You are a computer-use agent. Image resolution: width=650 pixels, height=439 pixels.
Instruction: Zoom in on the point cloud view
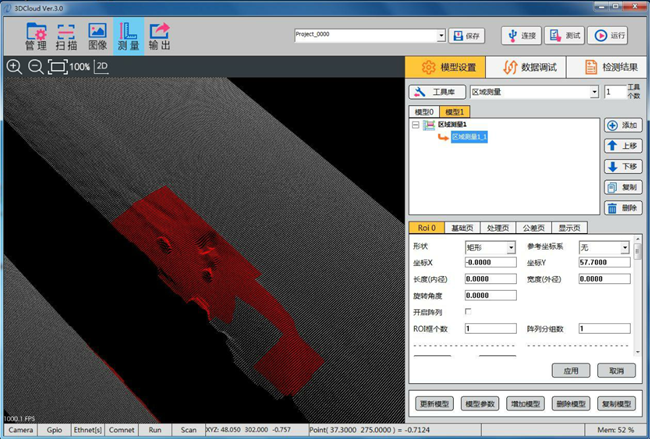(14, 66)
